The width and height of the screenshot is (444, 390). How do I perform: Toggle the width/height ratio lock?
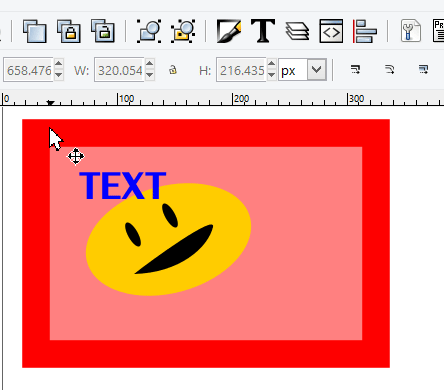click(x=173, y=70)
